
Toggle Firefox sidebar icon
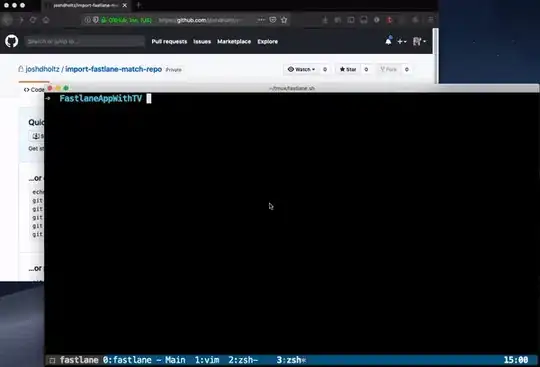click(x=351, y=20)
